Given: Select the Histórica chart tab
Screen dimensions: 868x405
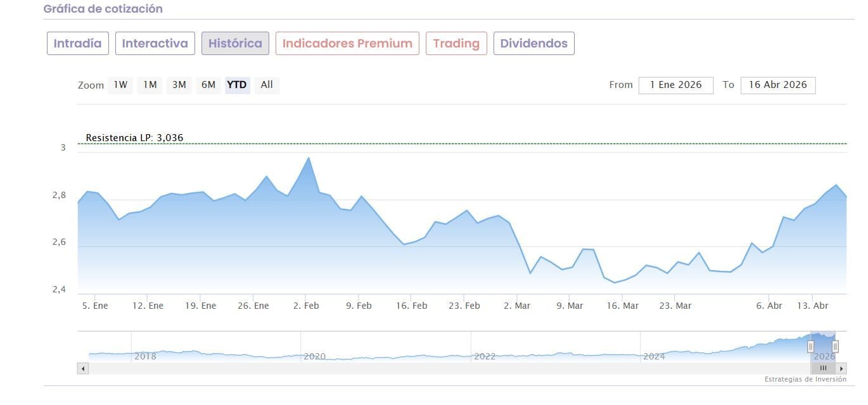Looking at the screenshot, I should (235, 44).
